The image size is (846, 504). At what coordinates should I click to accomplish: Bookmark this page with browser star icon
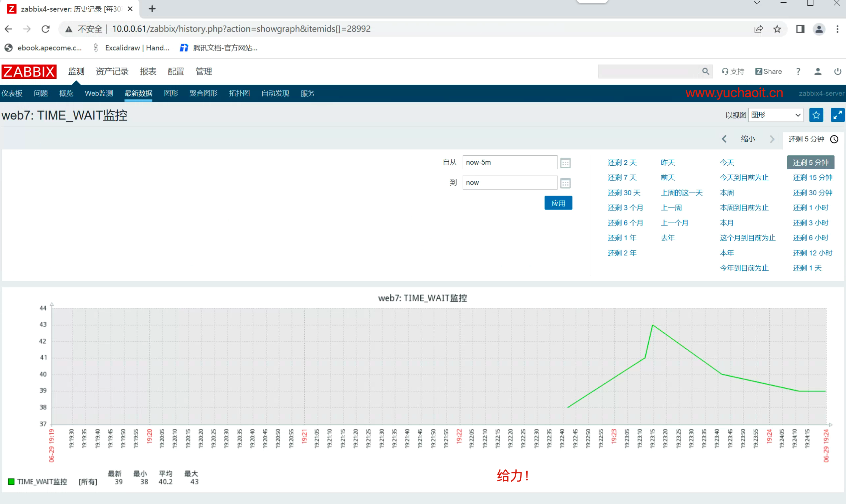(777, 29)
